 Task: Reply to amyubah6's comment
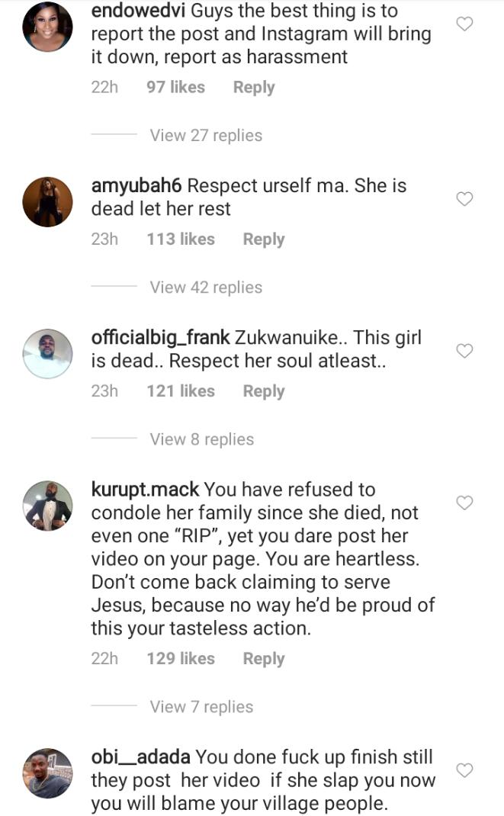[264, 239]
